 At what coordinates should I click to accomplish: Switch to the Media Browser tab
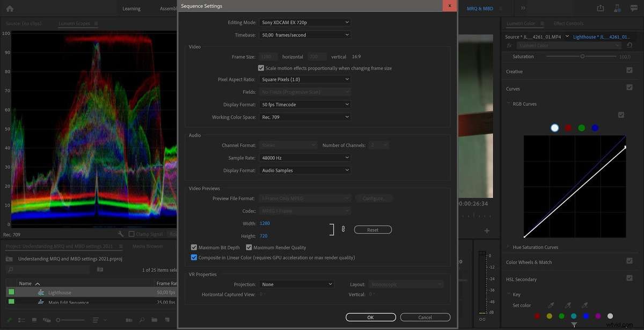(x=147, y=246)
